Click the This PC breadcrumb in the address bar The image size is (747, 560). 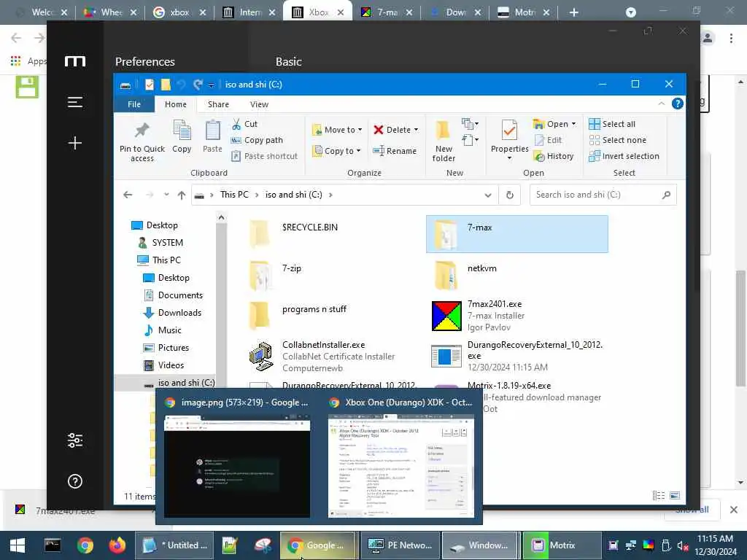click(234, 195)
